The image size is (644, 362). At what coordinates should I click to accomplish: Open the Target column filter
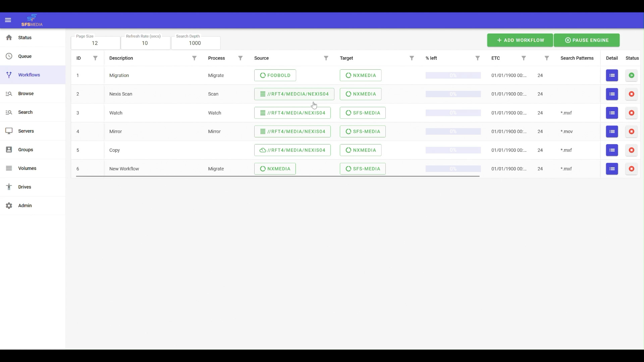point(412,58)
